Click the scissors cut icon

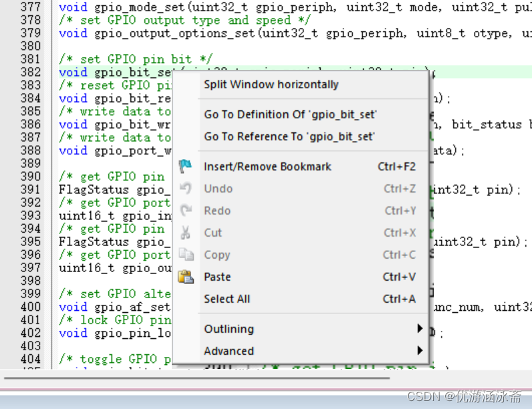[185, 233]
